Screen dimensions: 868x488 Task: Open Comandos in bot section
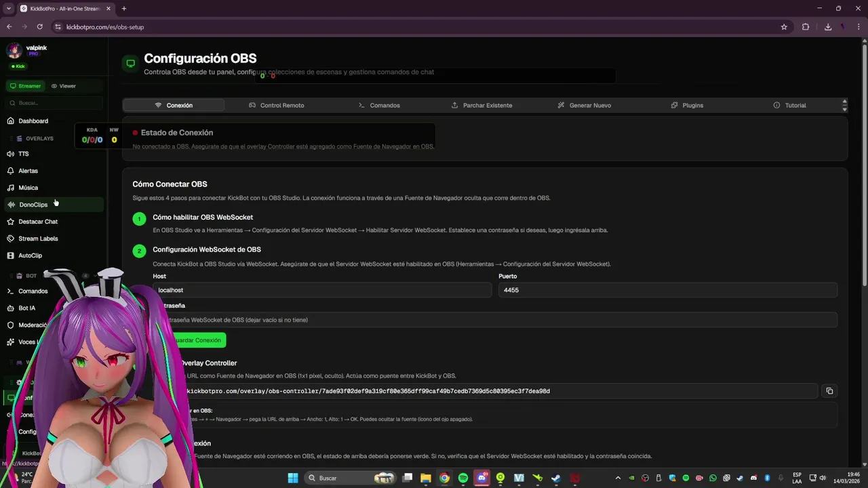coord(33,291)
